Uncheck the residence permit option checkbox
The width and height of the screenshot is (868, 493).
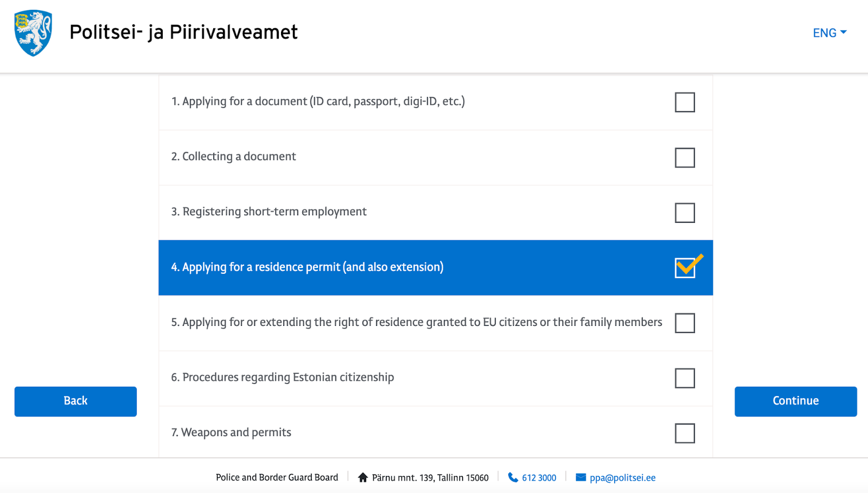[685, 268]
